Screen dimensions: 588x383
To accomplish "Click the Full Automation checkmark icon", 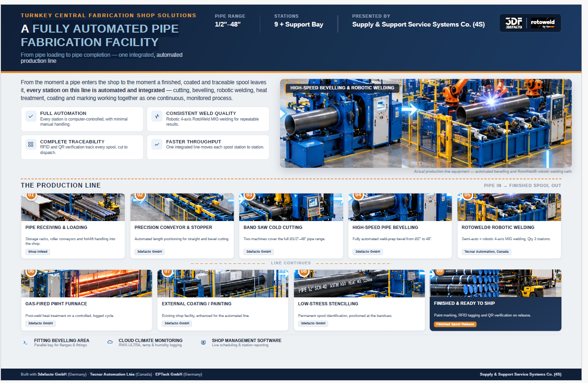I will pyautogui.click(x=31, y=116).
